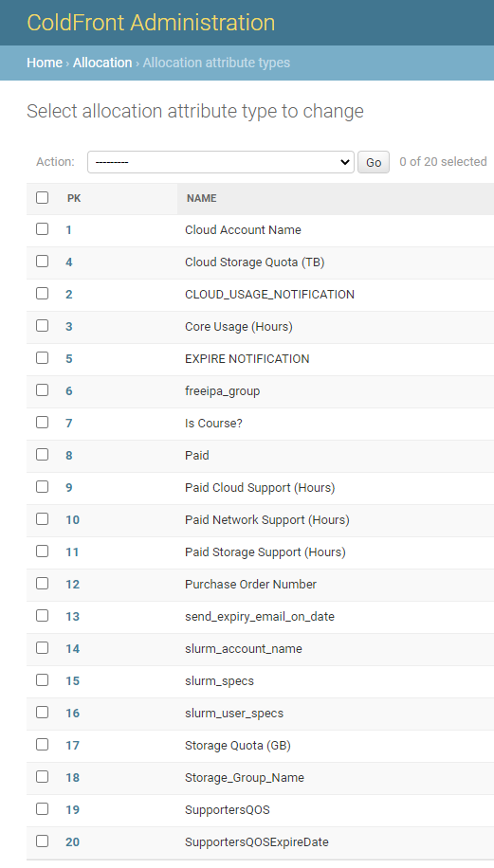
Task: Open PK link 4
Action: (x=68, y=262)
